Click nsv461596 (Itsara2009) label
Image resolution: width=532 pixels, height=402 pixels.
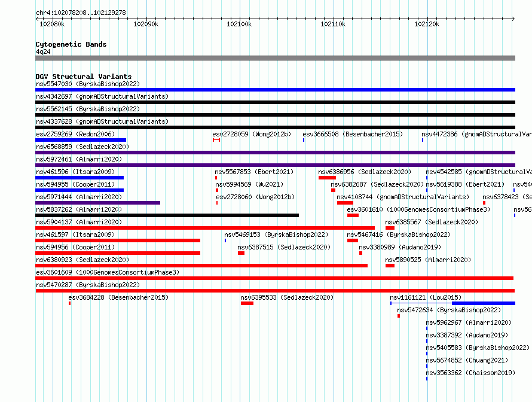(75, 172)
